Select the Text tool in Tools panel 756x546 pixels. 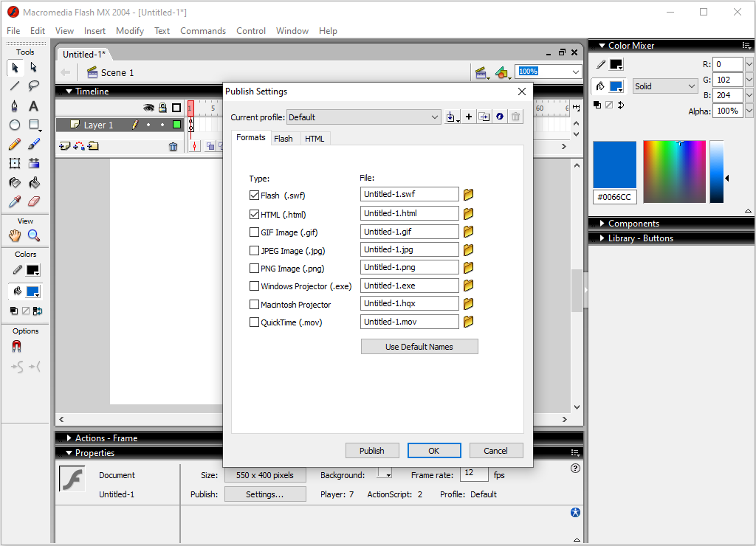(33, 106)
